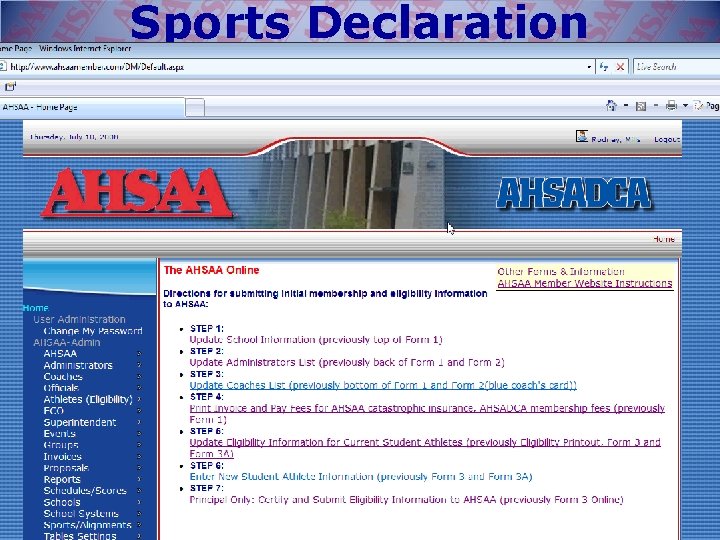Open User Administration in the sidebar

click(x=79, y=319)
